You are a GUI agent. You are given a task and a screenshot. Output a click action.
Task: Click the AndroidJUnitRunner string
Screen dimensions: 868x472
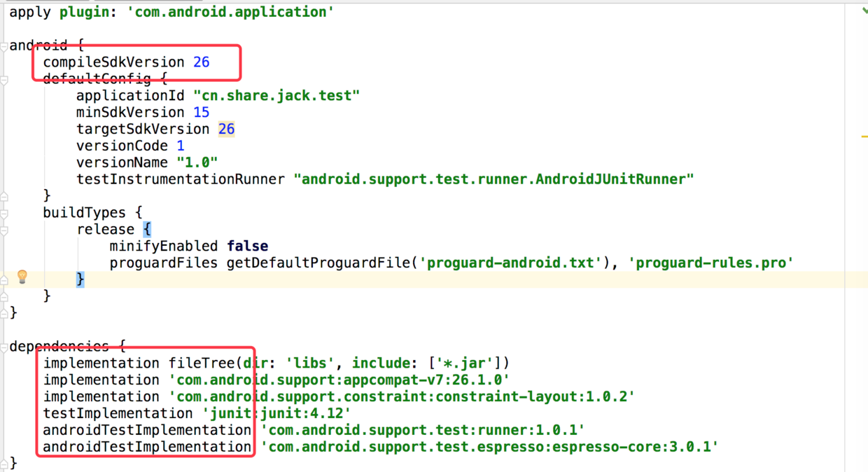(493, 179)
